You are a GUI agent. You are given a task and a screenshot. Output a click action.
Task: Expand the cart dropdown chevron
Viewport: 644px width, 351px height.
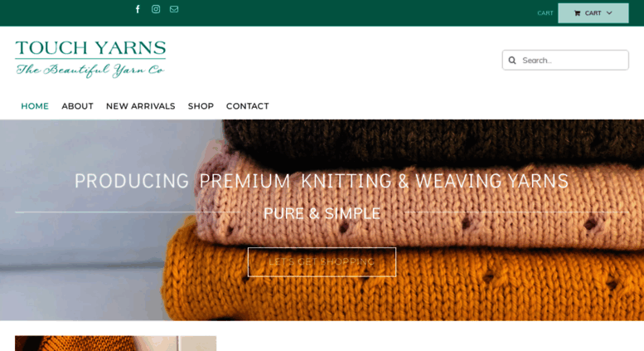[609, 13]
